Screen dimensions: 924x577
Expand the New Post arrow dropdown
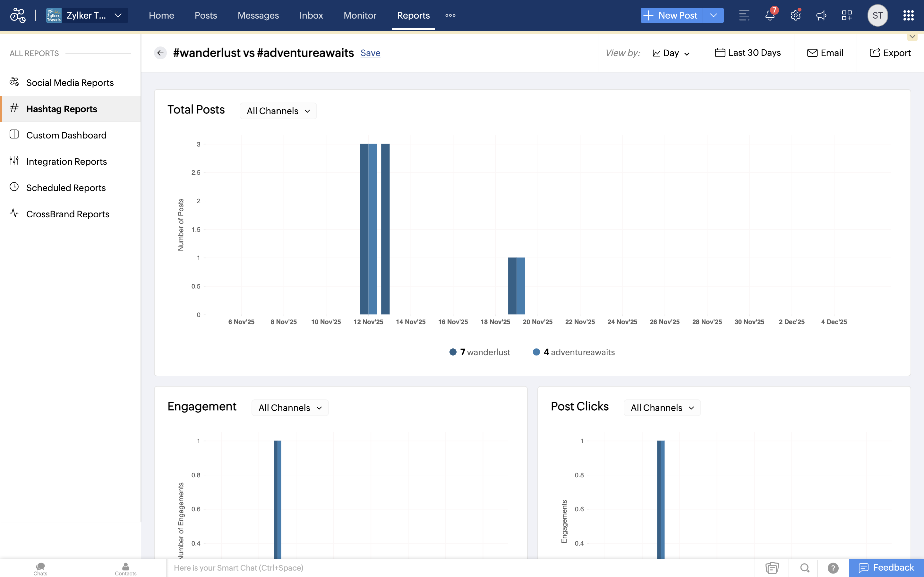[x=713, y=15]
